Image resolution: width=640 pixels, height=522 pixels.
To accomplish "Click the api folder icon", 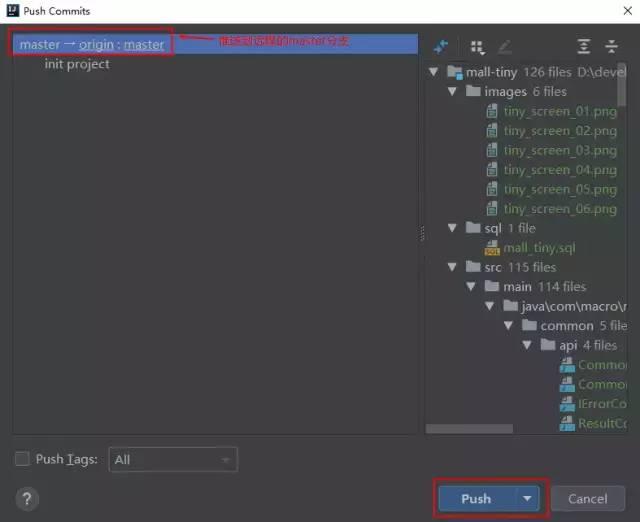I will (548, 344).
